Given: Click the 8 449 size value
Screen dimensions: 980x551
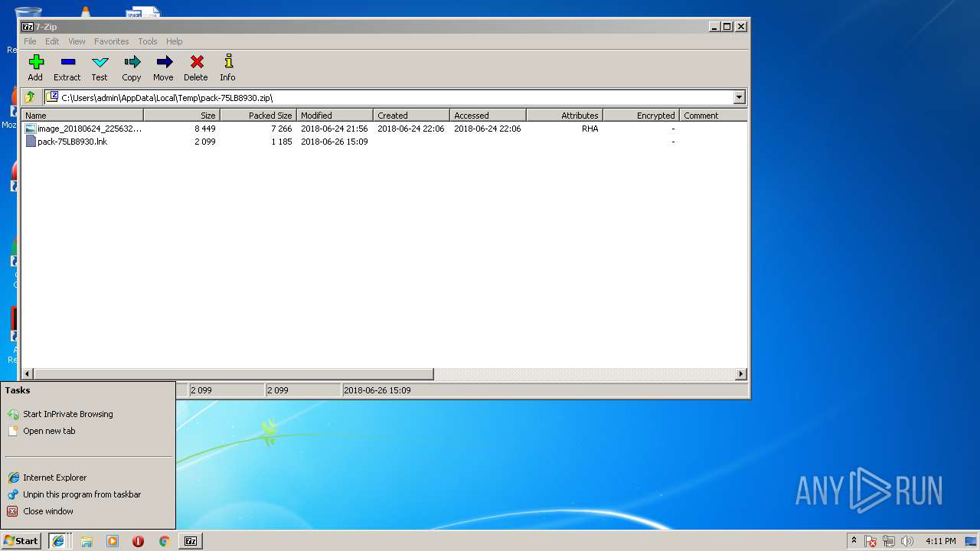Looking at the screenshot, I should pyautogui.click(x=204, y=129).
